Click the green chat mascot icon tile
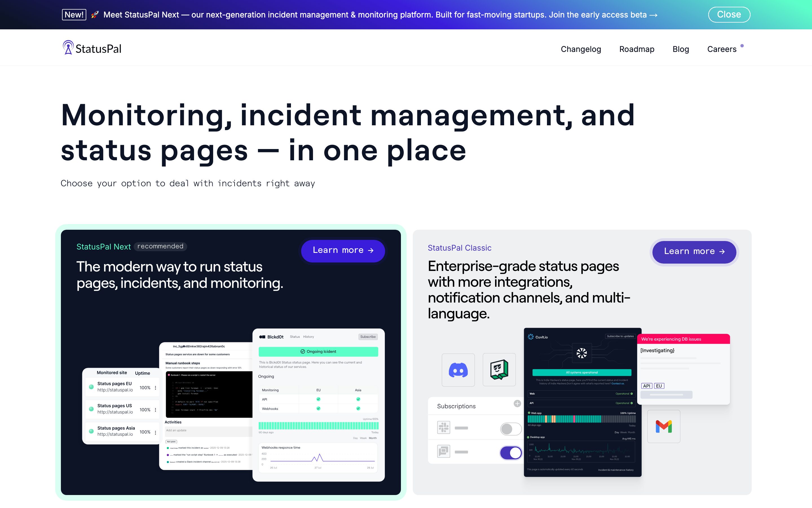Screen dimensions: 812x508 (499, 370)
